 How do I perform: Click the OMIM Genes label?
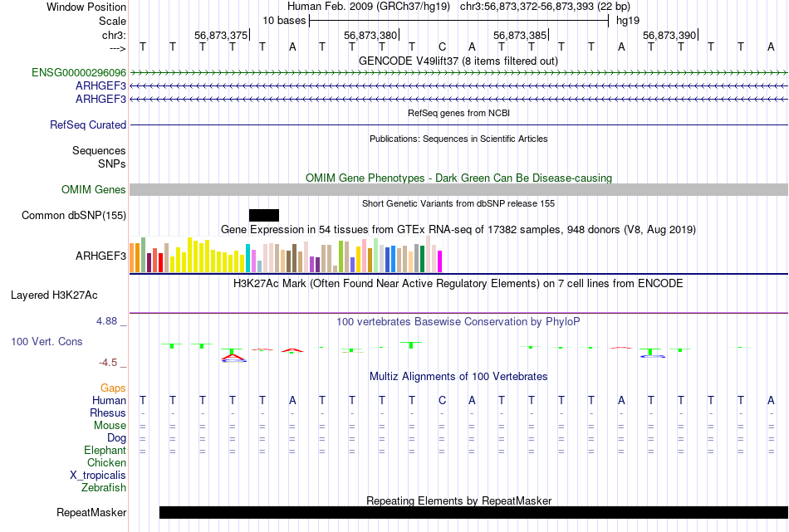(93, 189)
